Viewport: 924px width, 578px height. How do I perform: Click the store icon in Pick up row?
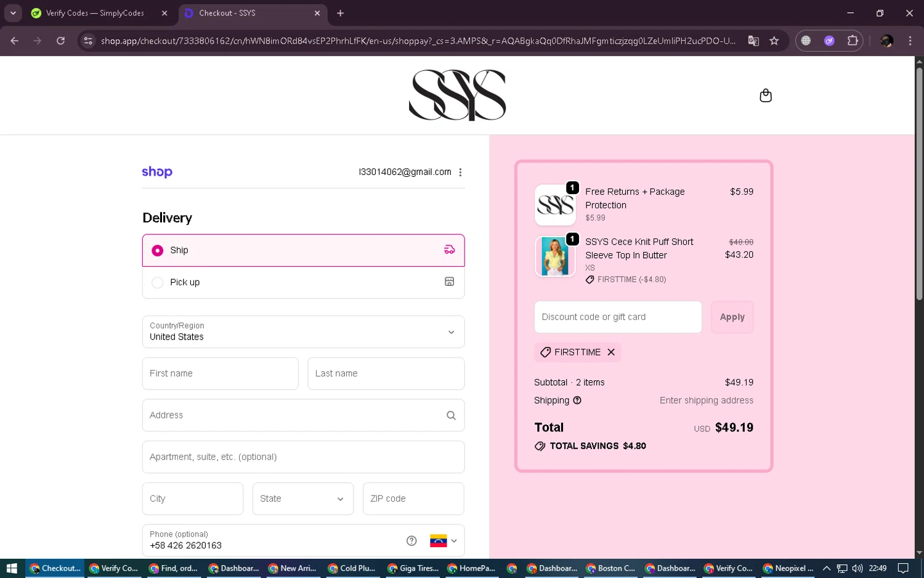click(450, 282)
